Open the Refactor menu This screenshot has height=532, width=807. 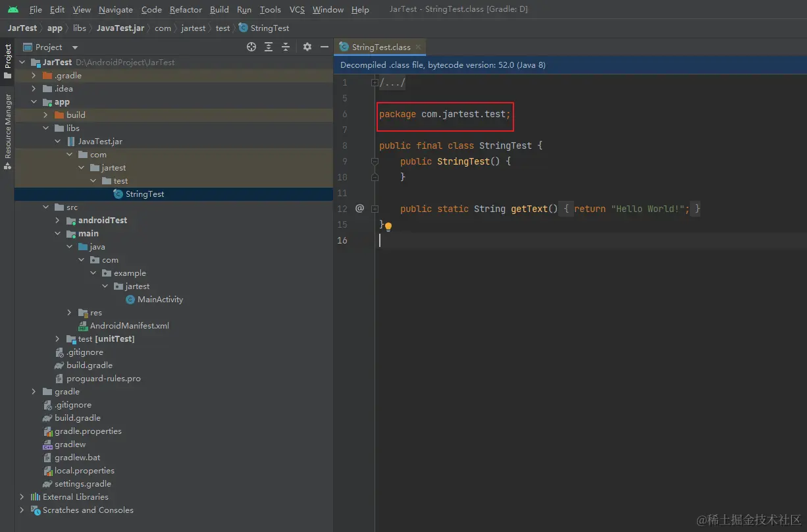click(x=186, y=10)
